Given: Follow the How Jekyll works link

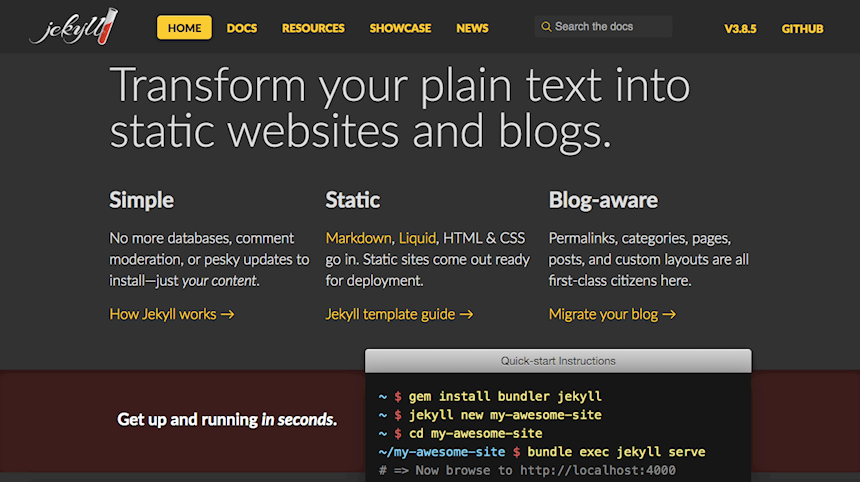Looking at the screenshot, I should (x=172, y=314).
